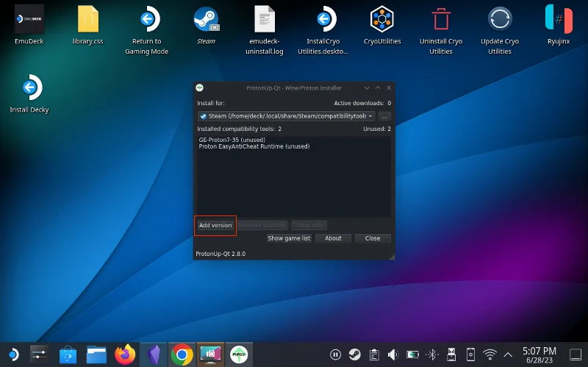Click the pause media tray icon

pyautogui.click(x=335, y=354)
